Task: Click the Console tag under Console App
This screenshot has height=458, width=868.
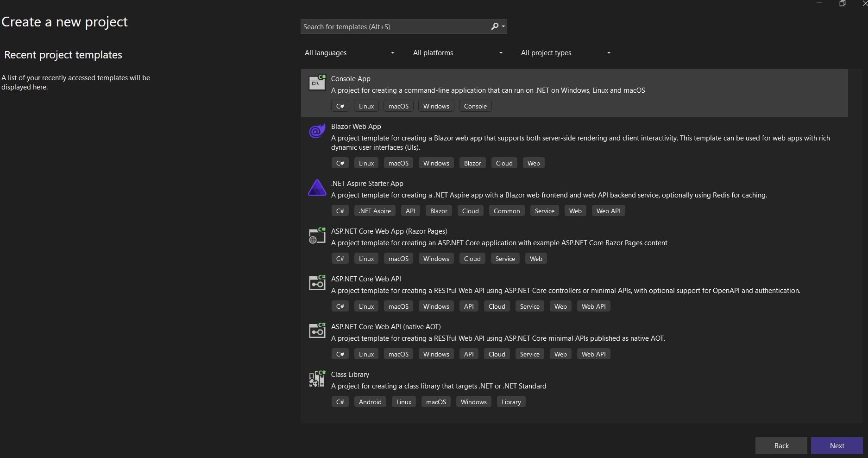Action: click(475, 106)
